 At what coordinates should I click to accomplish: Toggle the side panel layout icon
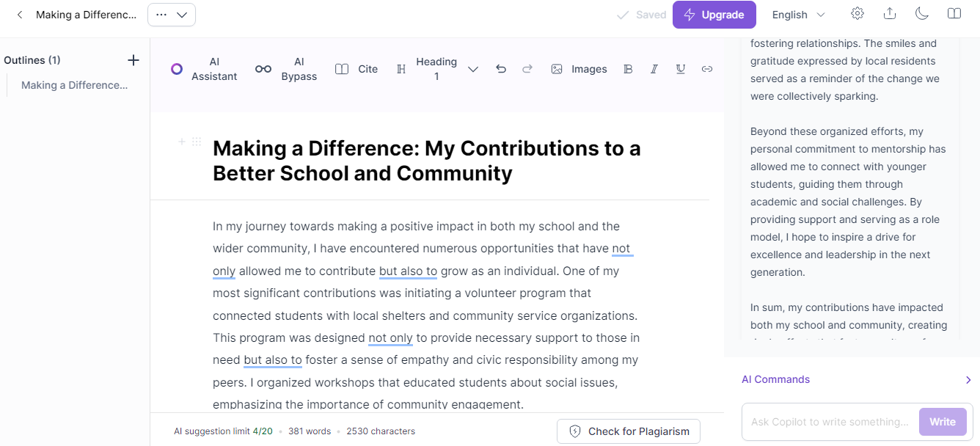(954, 14)
